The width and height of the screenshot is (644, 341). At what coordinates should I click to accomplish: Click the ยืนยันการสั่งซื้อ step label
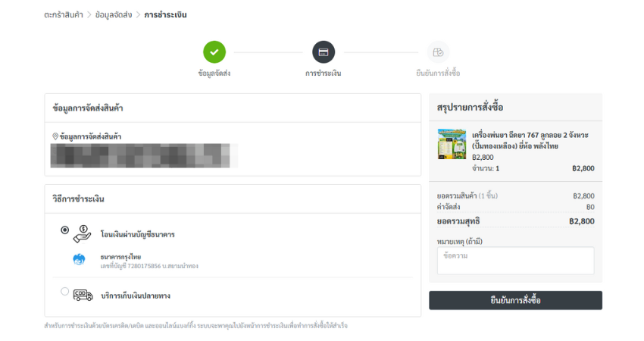coord(438,74)
